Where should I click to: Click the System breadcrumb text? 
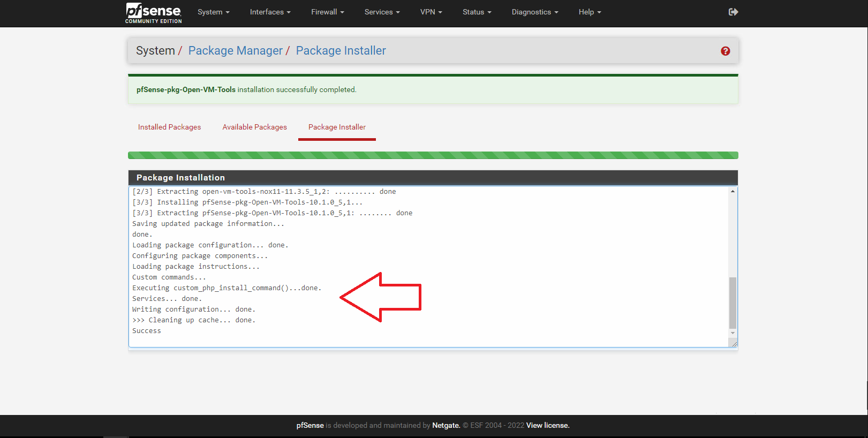155,50
